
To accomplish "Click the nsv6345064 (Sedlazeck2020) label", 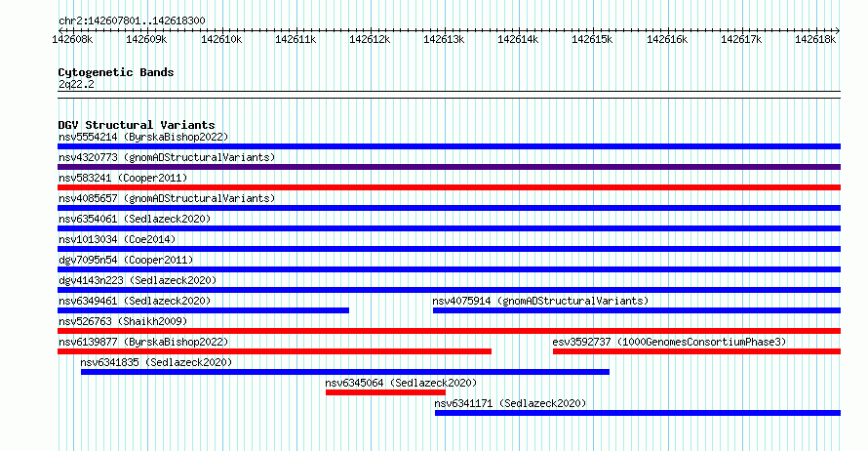I will coord(401,383).
